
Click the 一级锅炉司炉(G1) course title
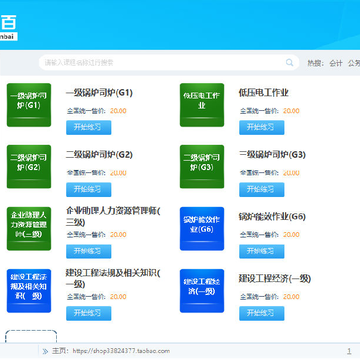click(99, 93)
